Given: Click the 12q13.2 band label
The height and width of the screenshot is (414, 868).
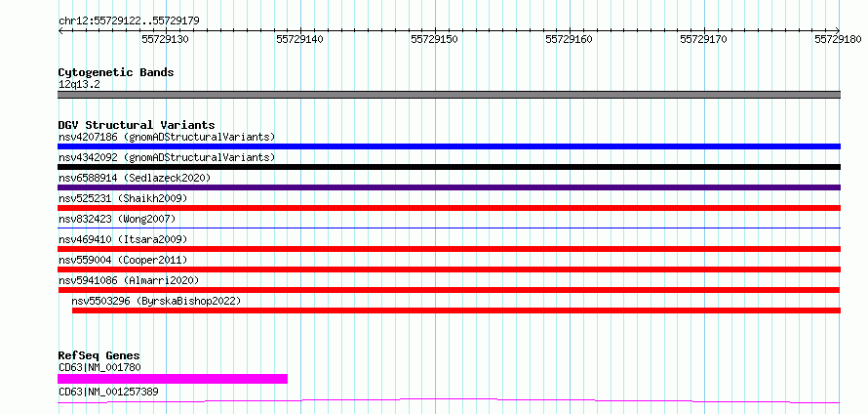Looking at the screenshot, I should [79, 85].
